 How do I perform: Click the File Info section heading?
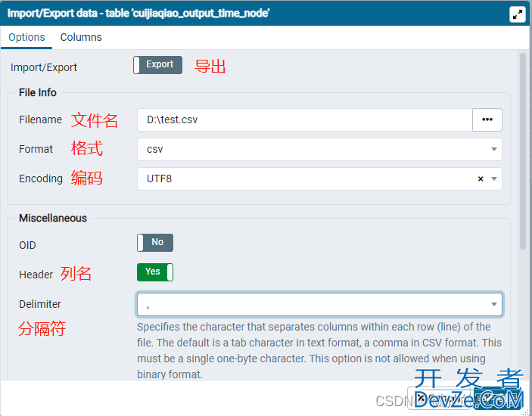[38, 92]
